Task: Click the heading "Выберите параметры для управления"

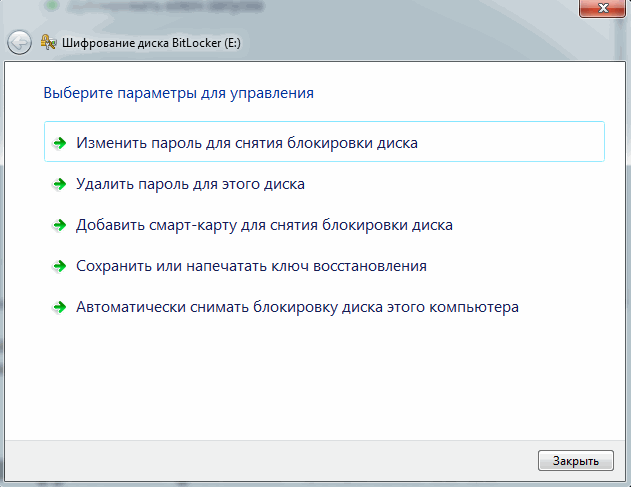Action: click(x=179, y=93)
